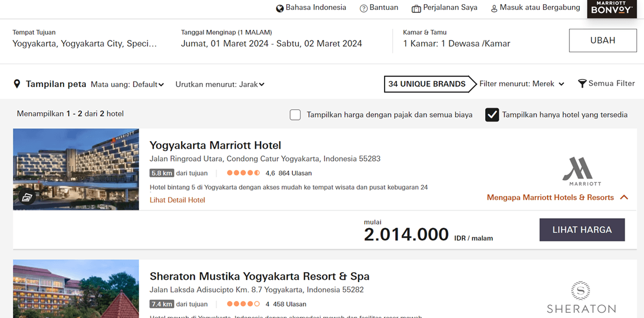Open photo gallery icon on Marriott hotel image
Viewport: 644px width, 318px height.
click(26, 197)
